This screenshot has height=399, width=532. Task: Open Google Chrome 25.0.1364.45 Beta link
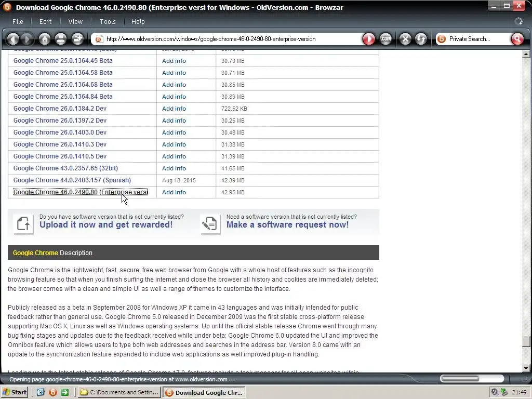click(x=63, y=61)
